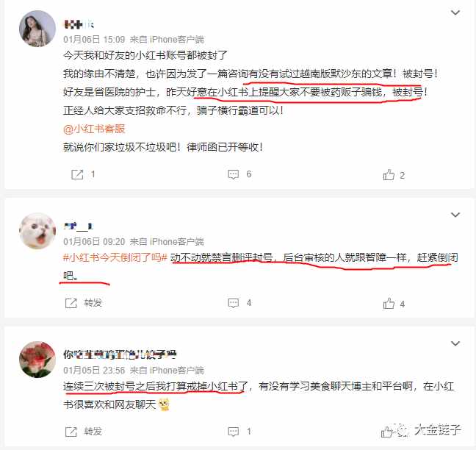The height and width of the screenshot is (450, 476).
Task: Open rose avatar user's profile
Action: 37,360
